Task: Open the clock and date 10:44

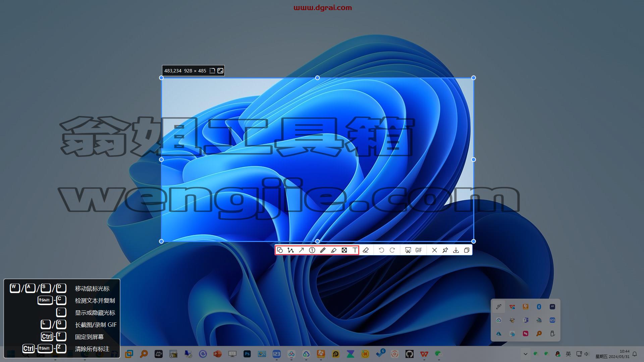Action: point(612,354)
